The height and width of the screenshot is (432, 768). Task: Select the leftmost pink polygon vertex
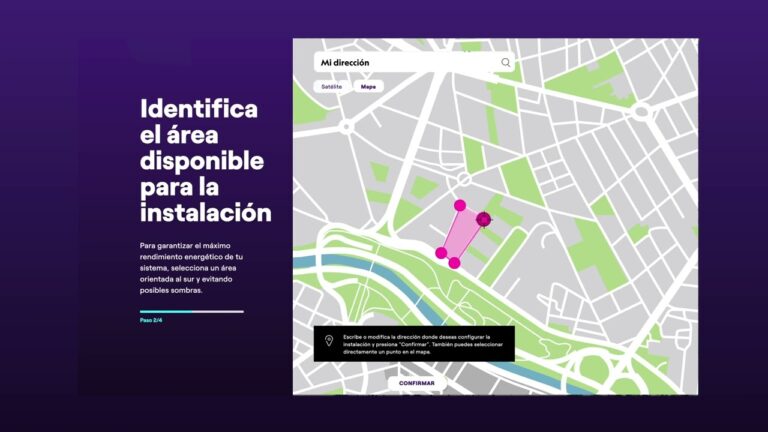tap(441, 253)
